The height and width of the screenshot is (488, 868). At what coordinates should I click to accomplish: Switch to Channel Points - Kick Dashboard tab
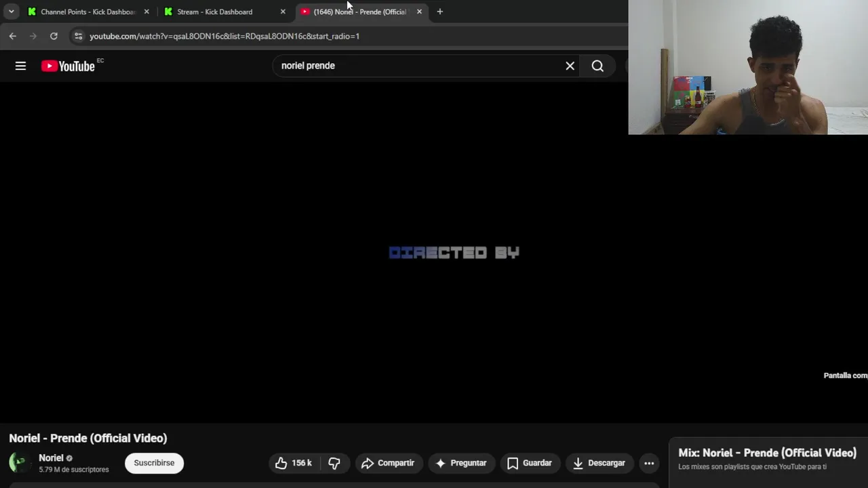click(87, 12)
